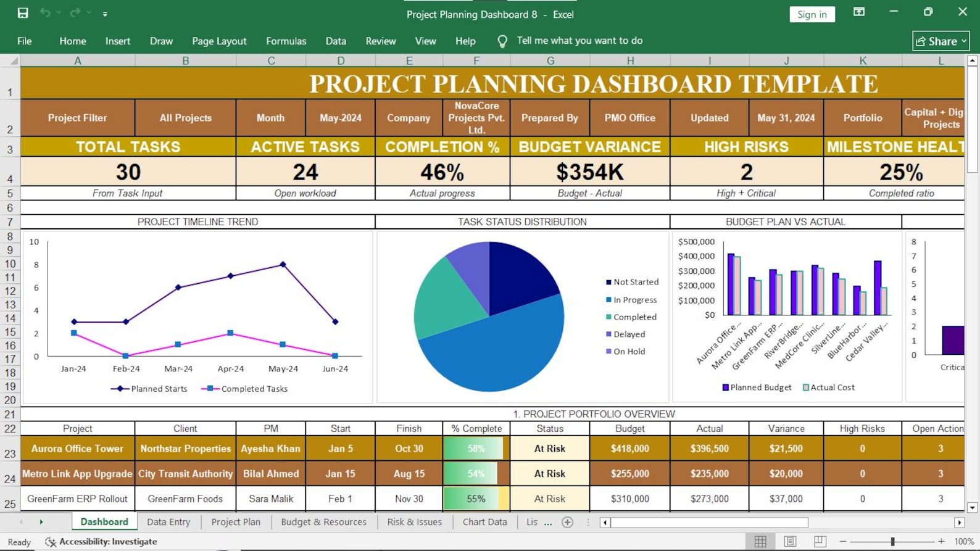Click the Sign in button

812,14
